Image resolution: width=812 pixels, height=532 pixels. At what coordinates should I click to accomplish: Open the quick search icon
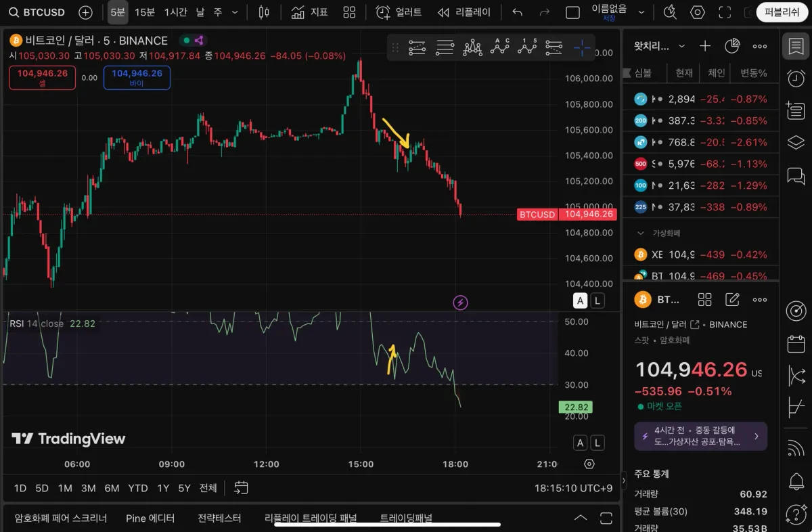[670, 12]
